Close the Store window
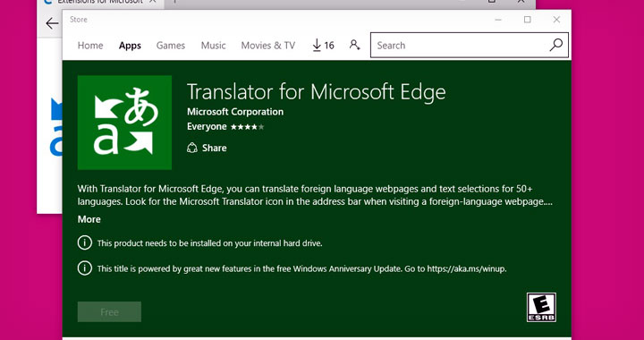 point(556,20)
